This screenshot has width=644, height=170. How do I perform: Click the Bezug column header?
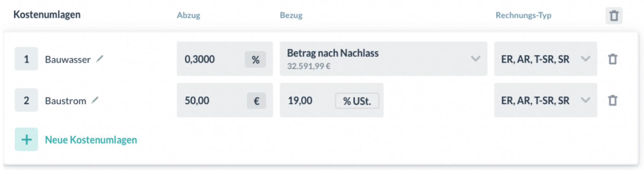pos(291,16)
